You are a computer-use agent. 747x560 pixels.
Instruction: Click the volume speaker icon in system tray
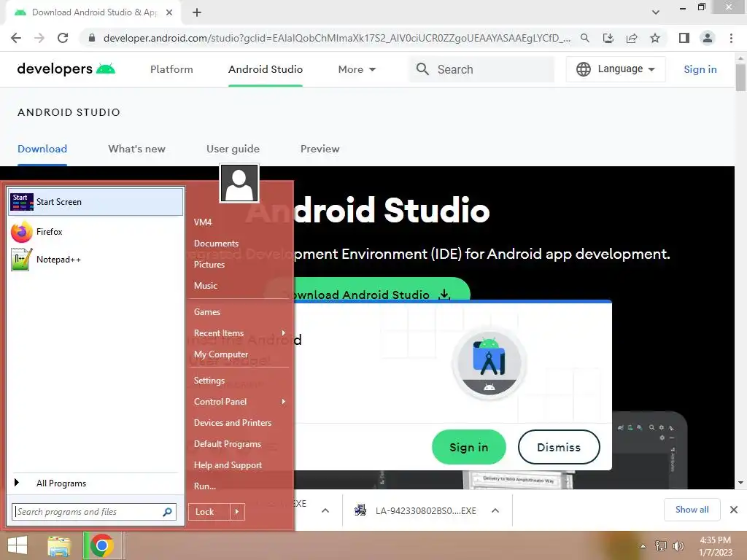[x=678, y=545]
